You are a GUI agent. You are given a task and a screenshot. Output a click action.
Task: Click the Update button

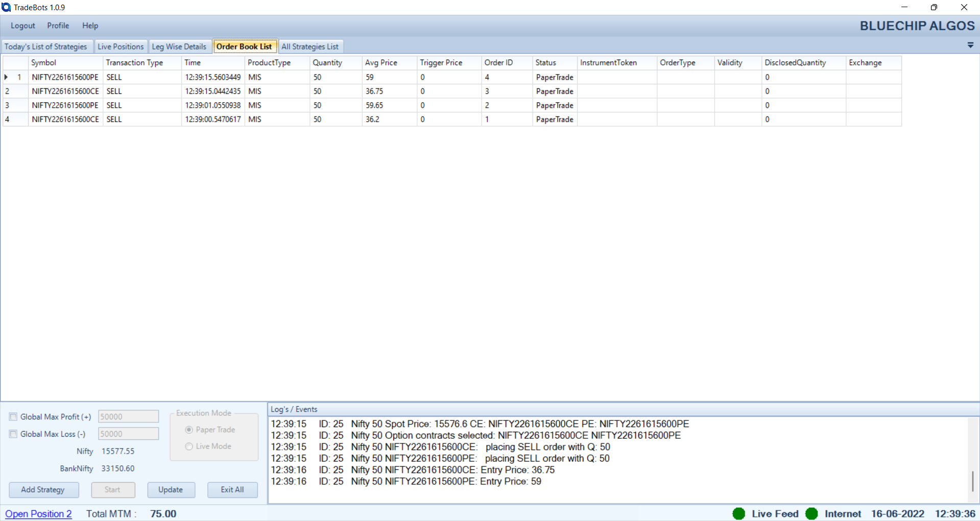(171, 490)
